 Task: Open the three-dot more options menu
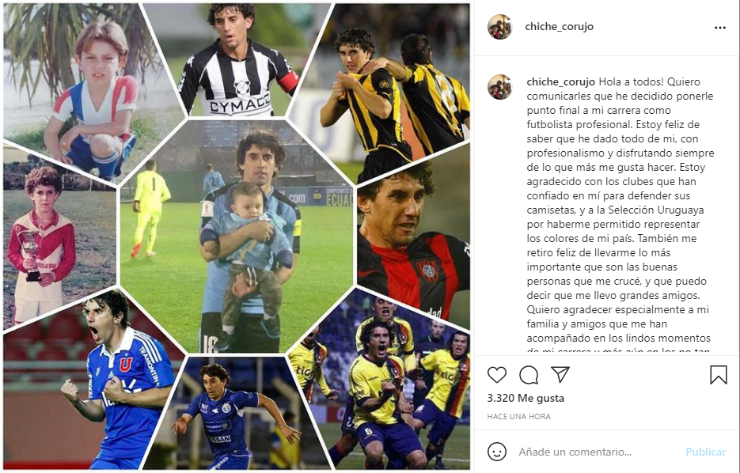tap(720, 27)
